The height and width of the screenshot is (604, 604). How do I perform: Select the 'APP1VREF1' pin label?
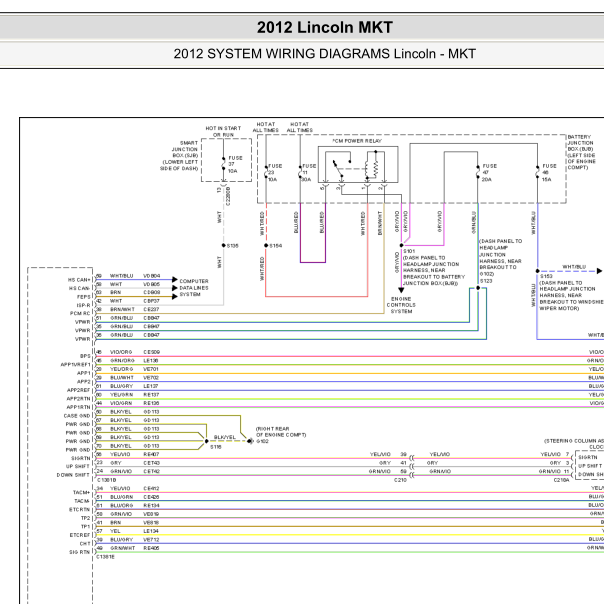[76, 365]
